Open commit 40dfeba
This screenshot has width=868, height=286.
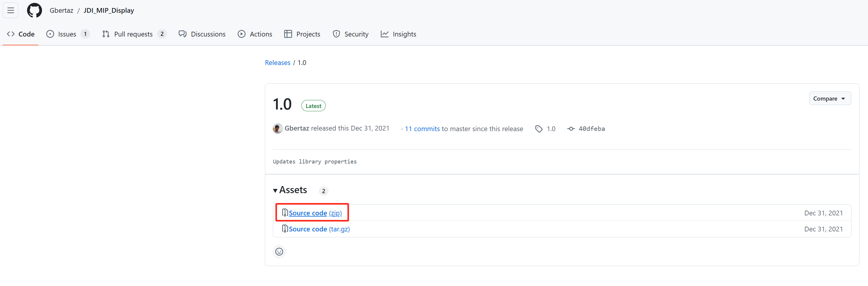point(592,129)
